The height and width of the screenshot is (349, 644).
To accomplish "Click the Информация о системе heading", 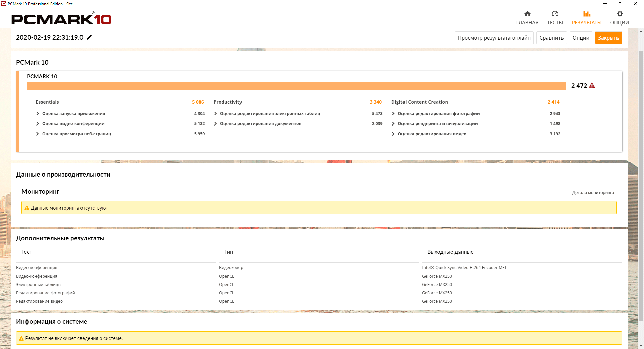I will tap(52, 322).
